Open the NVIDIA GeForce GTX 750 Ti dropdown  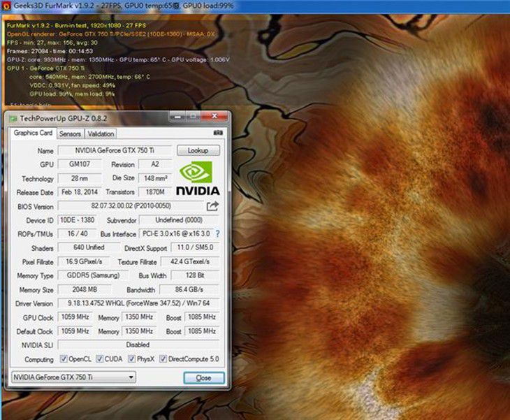[x=73, y=377]
